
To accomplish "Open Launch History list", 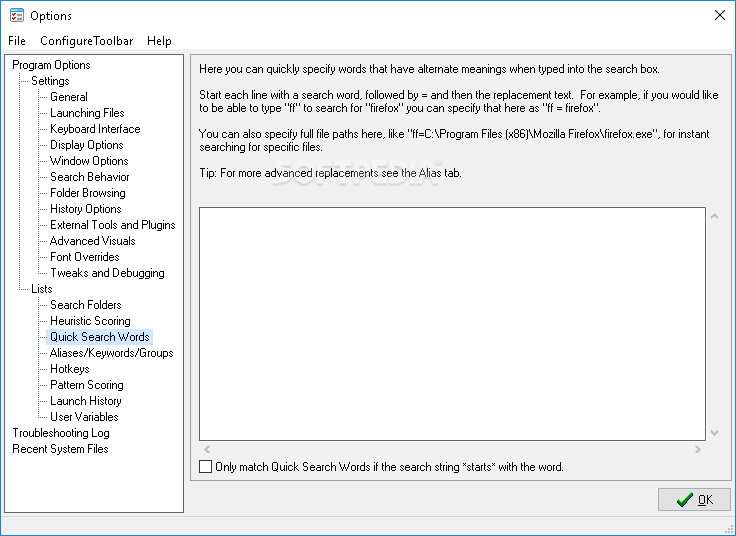I will [x=86, y=400].
